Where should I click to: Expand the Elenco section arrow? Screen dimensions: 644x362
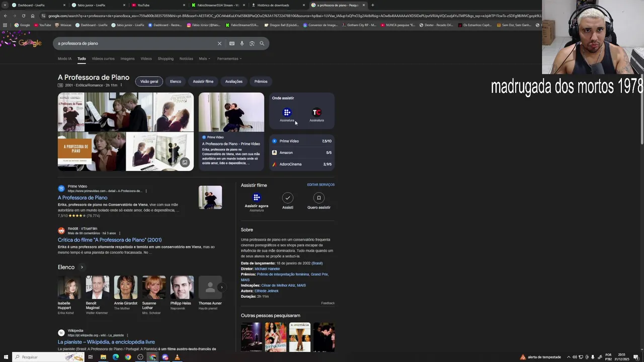point(82,267)
